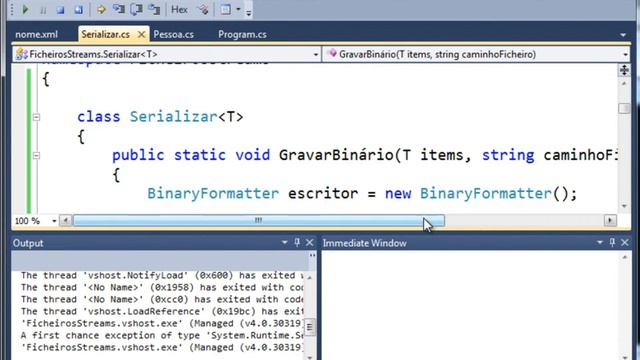Viewport: 640px width, 360px height.
Task: Click the '(0x1958)' thread output line
Action: coord(162,287)
